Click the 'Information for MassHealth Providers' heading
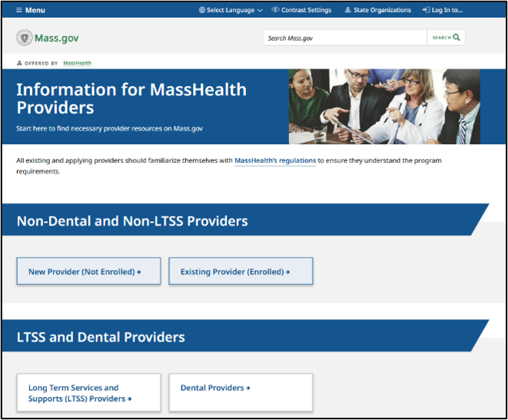Screen dimensions: 508x420 point(131,98)
